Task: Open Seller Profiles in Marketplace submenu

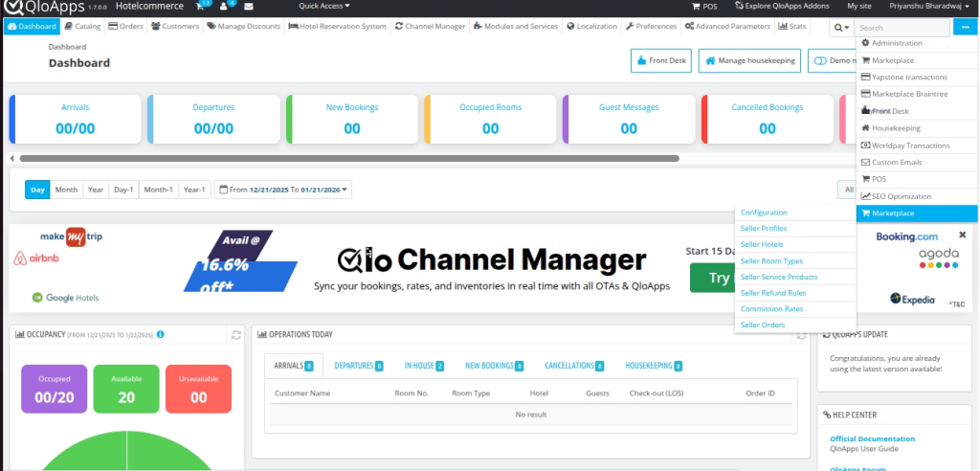Action: coord(764,228)
